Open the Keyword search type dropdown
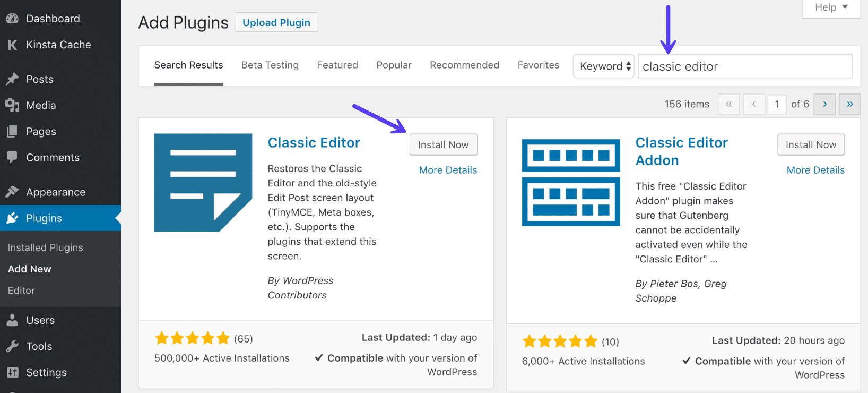This screenshot has height=393, width=868. pos(604,66)
